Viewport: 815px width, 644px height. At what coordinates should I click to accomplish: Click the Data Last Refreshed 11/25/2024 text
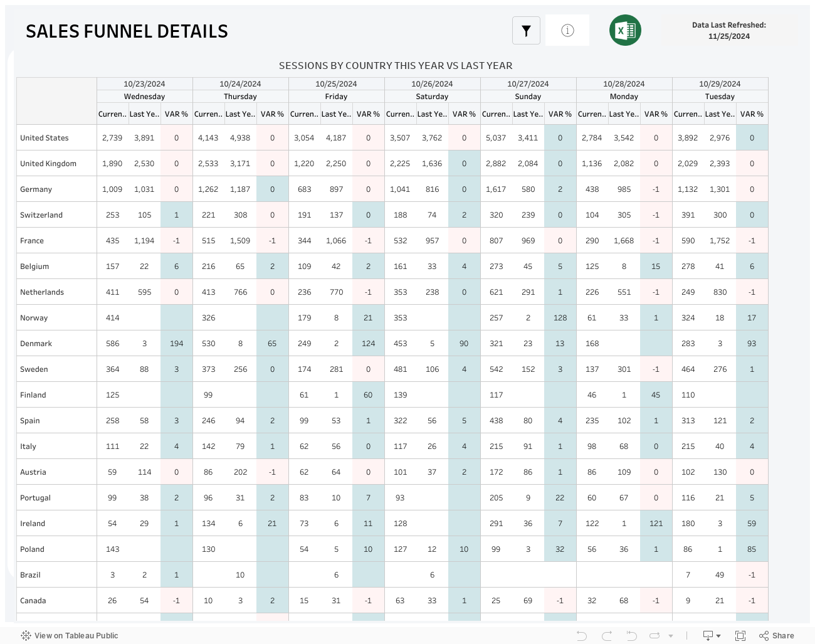click(x=729, y=31)
